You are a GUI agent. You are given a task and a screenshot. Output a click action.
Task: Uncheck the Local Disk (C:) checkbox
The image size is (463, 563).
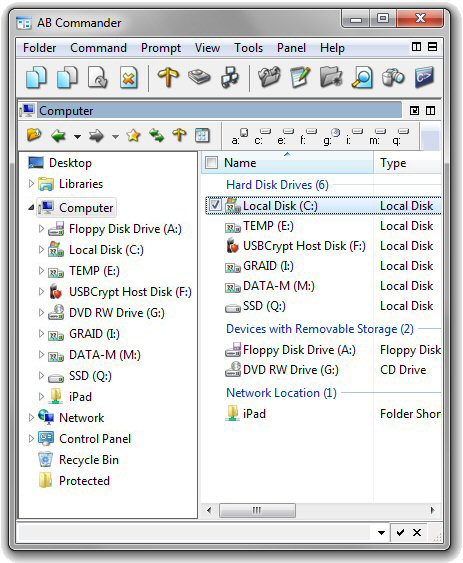(215, 205)
